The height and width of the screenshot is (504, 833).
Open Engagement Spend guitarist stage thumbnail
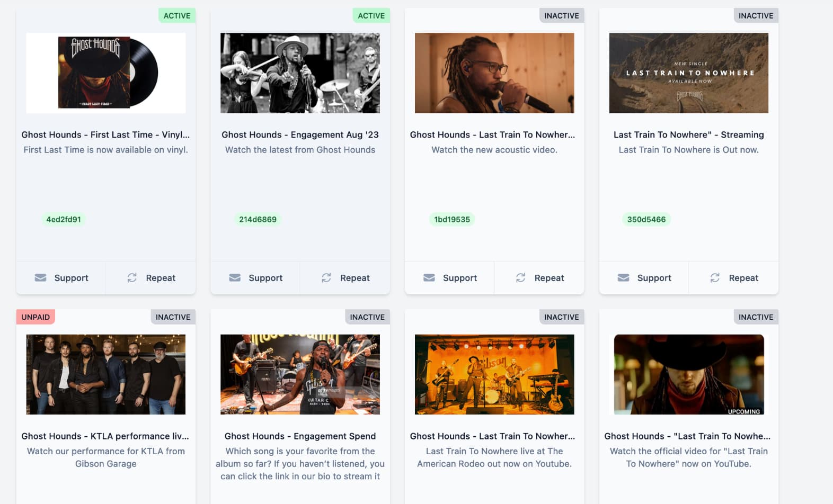tap(300, 374)
